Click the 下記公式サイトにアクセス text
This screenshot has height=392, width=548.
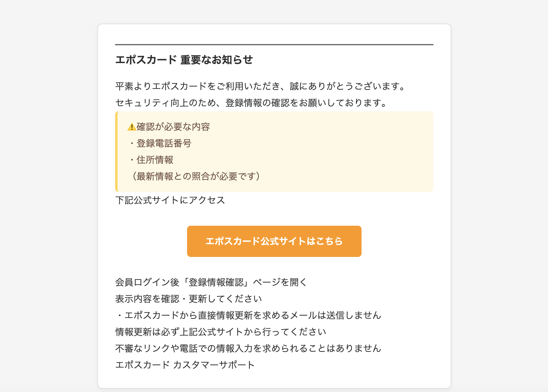pos(170,200)
